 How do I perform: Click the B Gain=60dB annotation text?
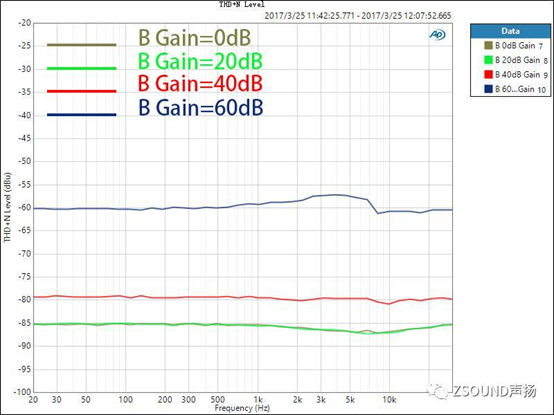pyautogui.click(x=201, y=108)
